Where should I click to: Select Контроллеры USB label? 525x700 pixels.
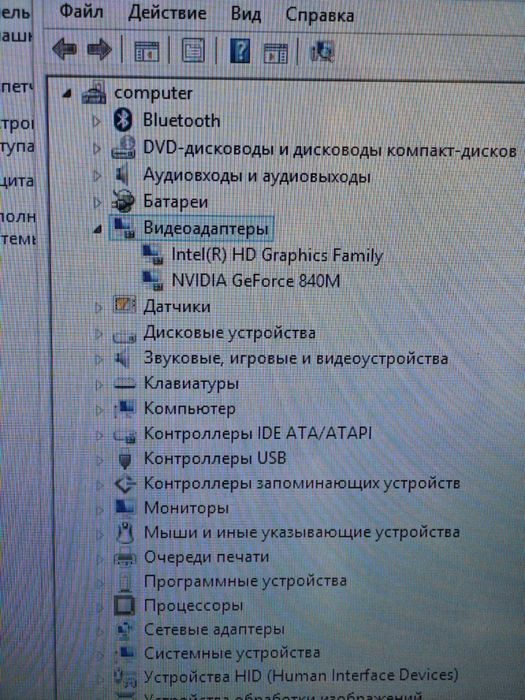[x=215, y=458]
